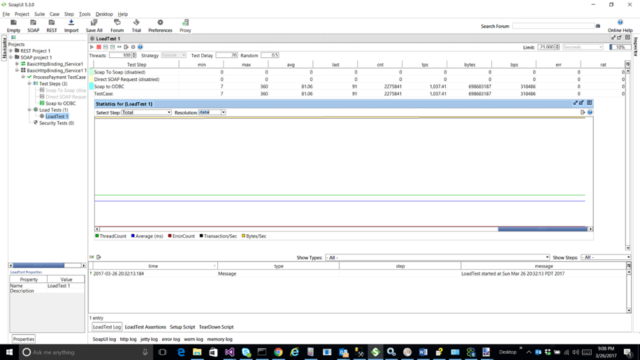The image size is (640, 360).
Task: Create new SOAP project icon
Action: pos(33,26)
